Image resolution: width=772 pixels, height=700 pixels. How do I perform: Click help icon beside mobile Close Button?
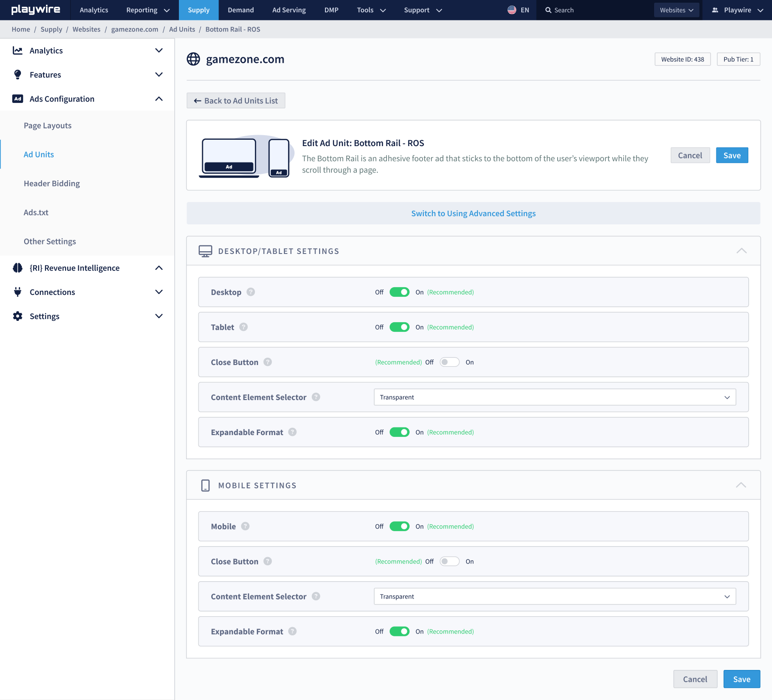click(x=268, y=562)
